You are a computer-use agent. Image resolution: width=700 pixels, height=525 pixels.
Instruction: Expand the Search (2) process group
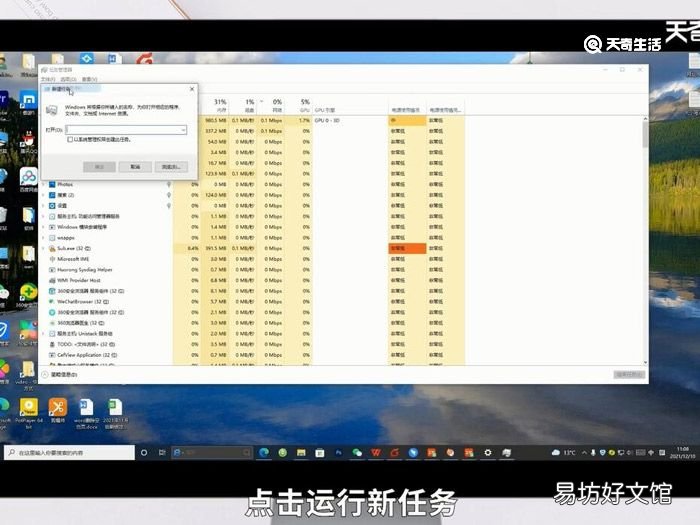[44, 195]
